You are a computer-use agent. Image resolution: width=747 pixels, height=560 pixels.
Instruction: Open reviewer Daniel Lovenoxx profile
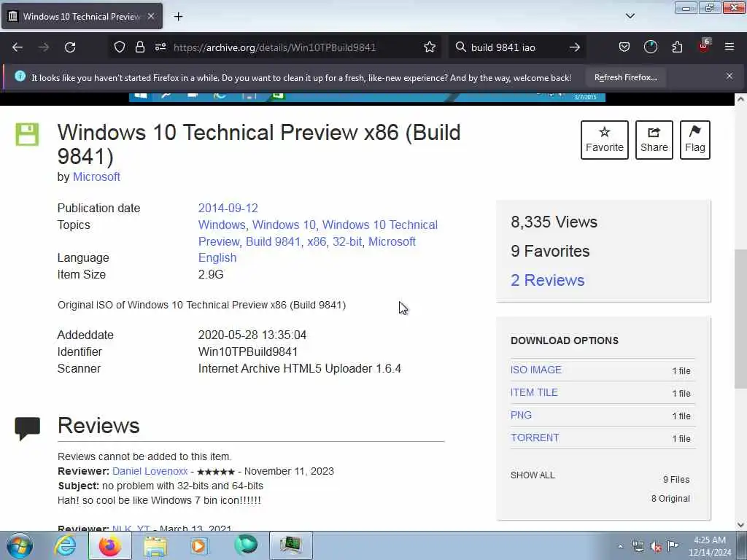pyautogui.click(x=150, y=471)
